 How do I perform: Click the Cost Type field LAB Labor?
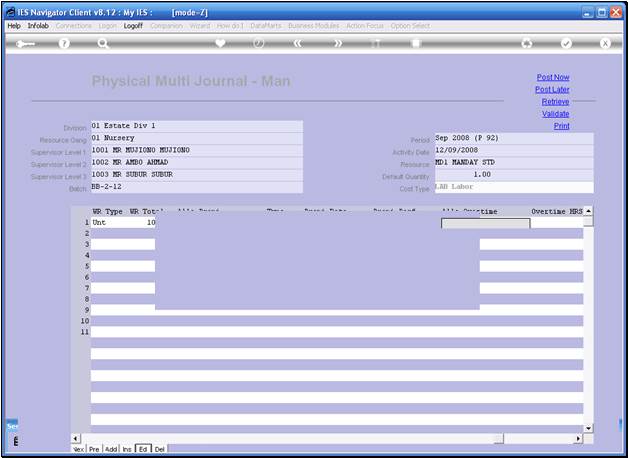514,187
